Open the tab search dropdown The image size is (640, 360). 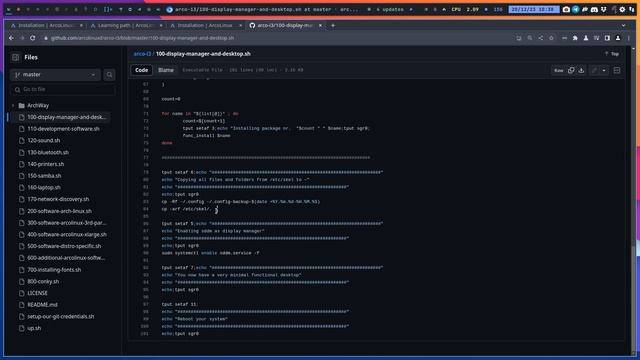tap(623, 25)
